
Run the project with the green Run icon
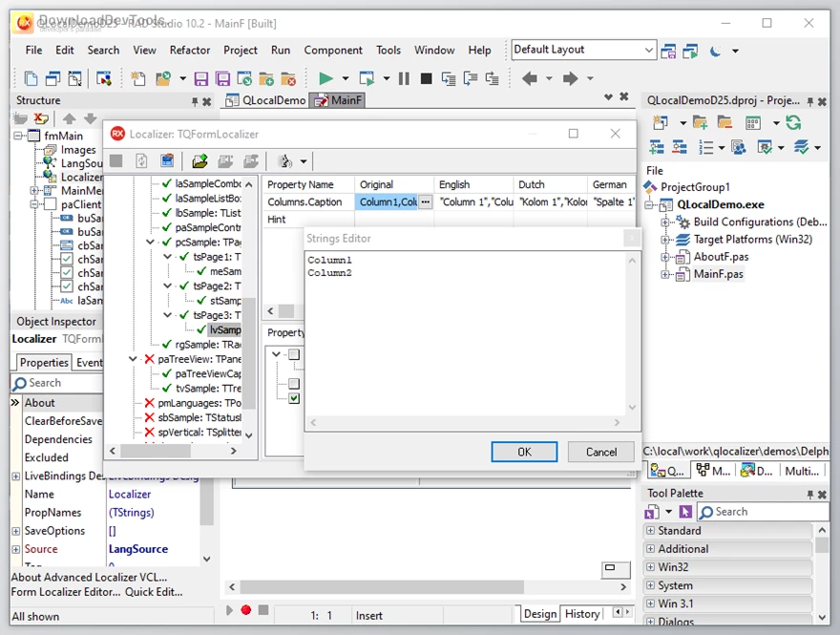pos(327,78)
